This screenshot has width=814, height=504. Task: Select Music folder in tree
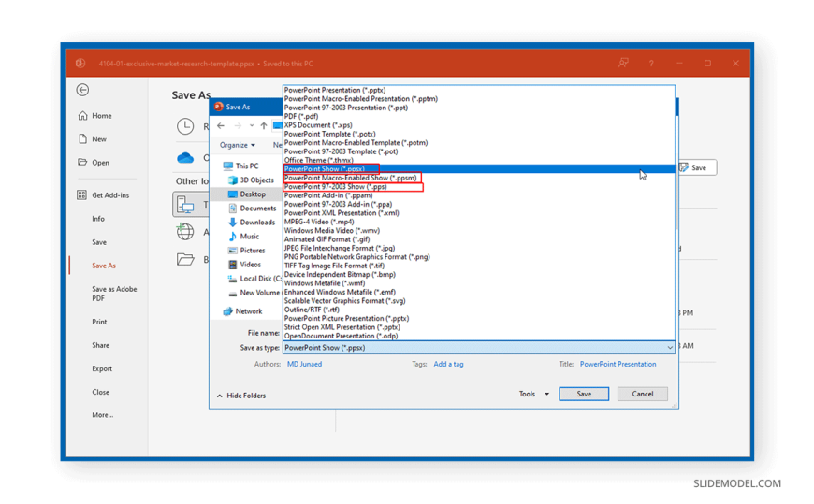pyautogui.click(x=243, y=237)
